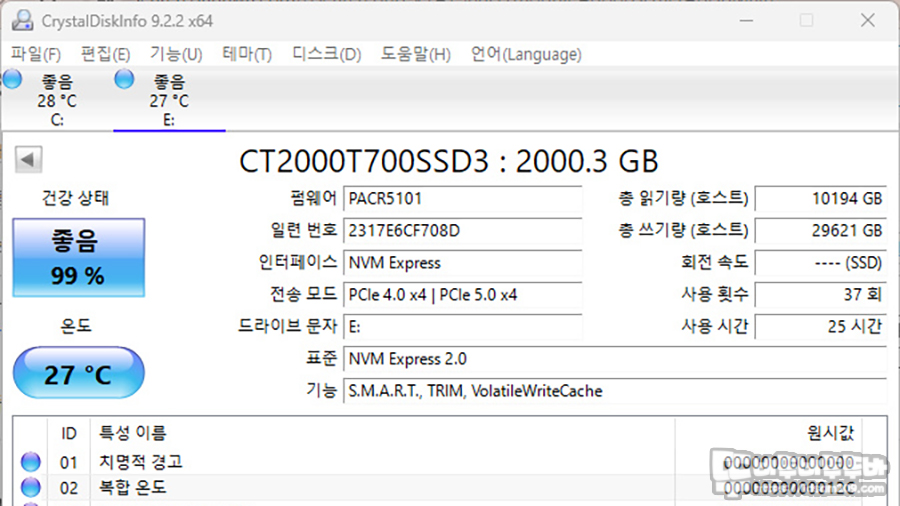Select the E: drive tab showing 27 °C
Image resolution: width=900 pixels, height=506 pixels.
(169, 99)
